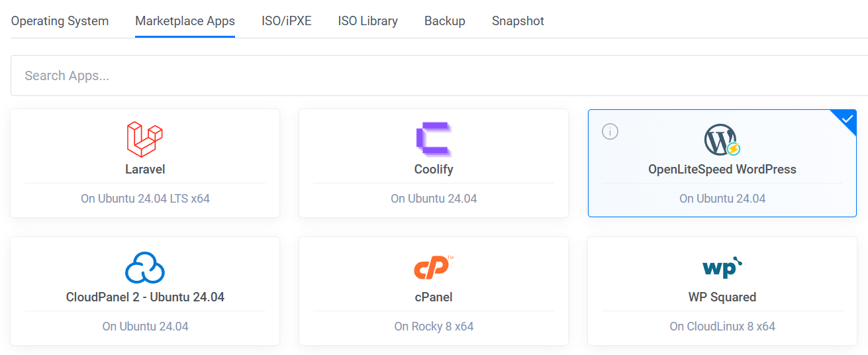The width and height of the screenshot is (868, 355).
Task: Choose WP Squared On CloudLinux 8 x64
Action: click(722, 327)
